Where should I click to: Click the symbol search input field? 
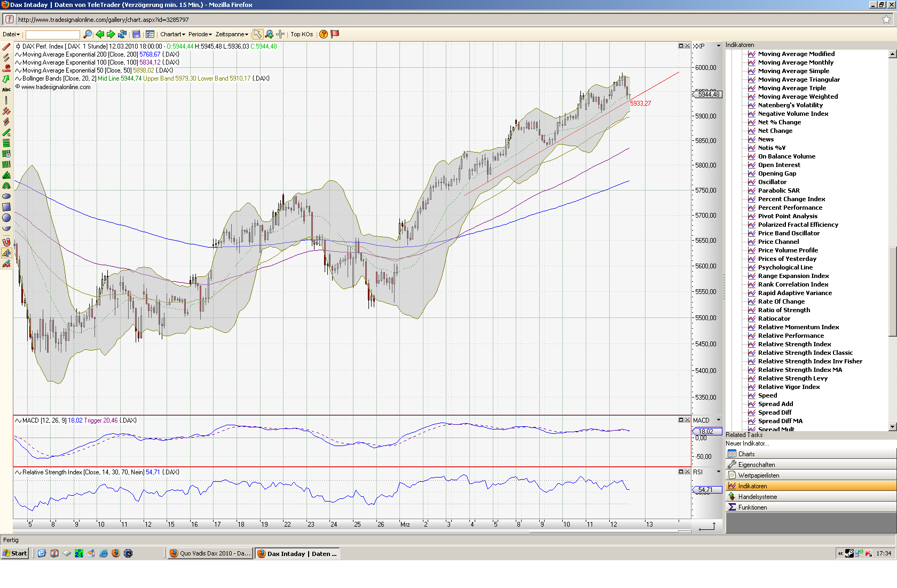pos(52,35)
